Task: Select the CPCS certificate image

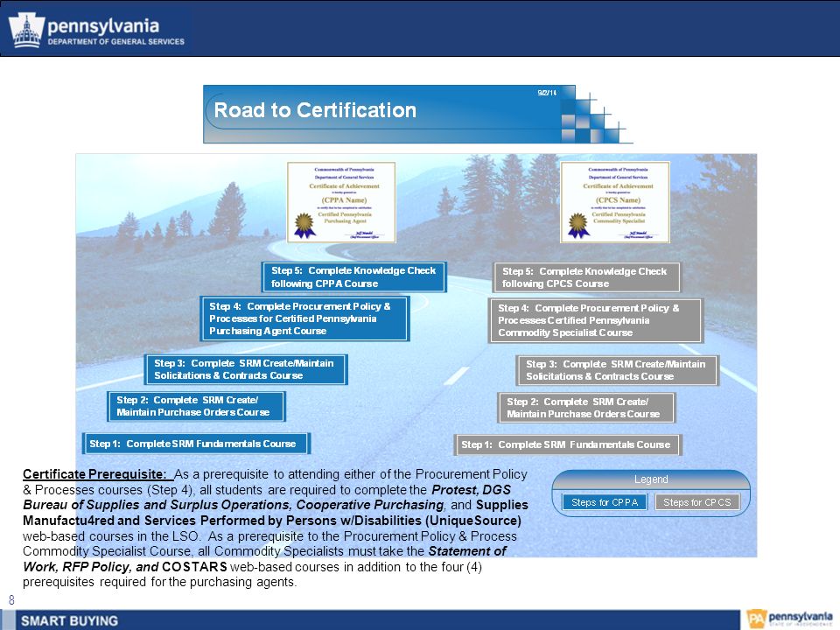Action: pyautogui.click(x=615, y=202)
